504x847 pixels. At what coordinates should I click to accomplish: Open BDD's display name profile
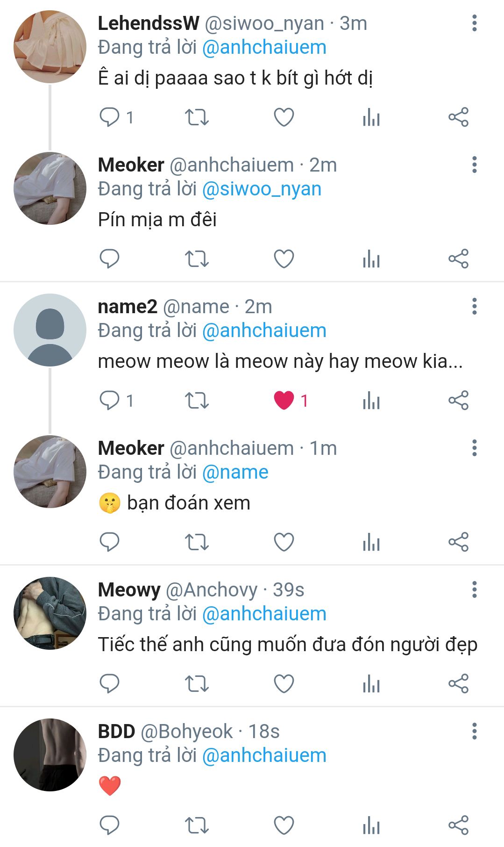[x=116, y=731]
